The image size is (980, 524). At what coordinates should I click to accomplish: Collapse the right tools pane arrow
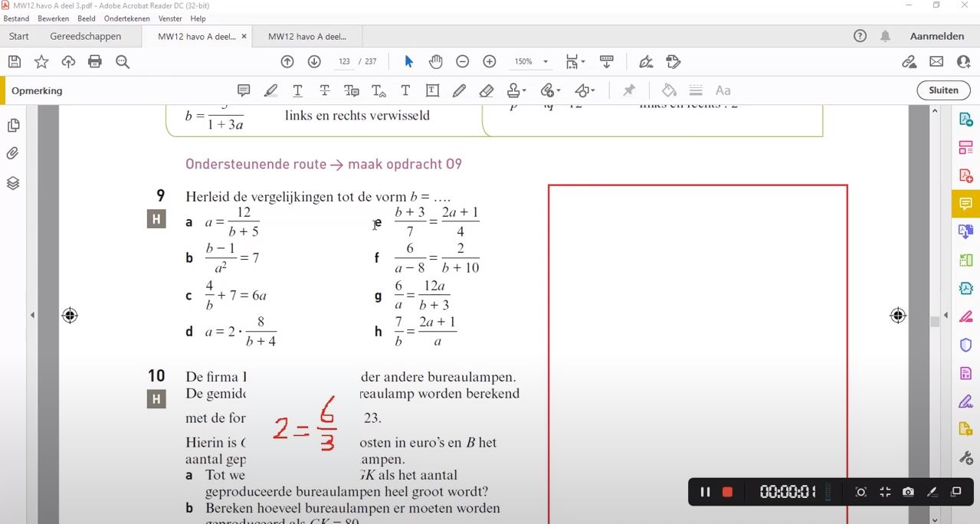tap(946, 315)
